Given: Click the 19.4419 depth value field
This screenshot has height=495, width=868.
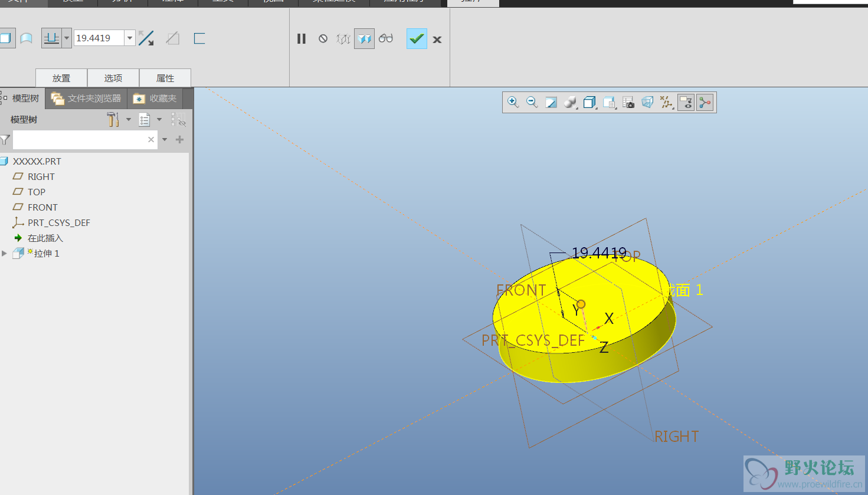Looking at the screenshot, I should [99, 38].
